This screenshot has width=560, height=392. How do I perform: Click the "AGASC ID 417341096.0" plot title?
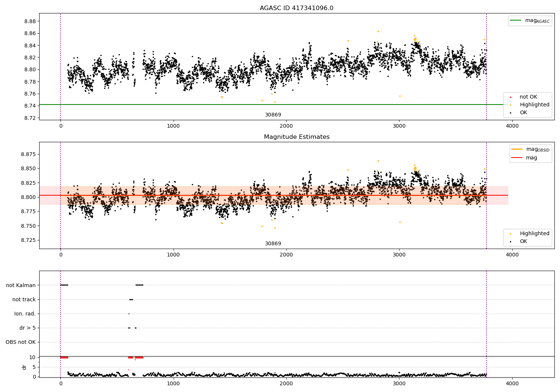pyautogui.click(x=296, y=8)
